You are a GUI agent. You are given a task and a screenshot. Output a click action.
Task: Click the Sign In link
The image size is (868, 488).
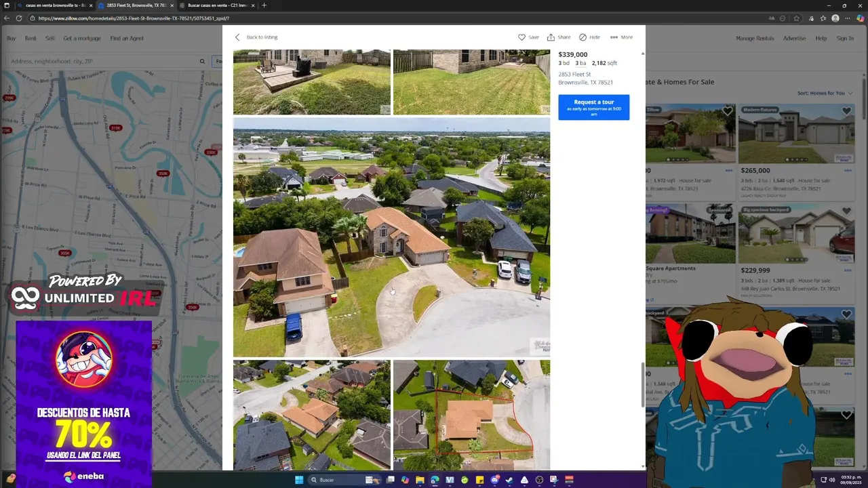pos(845,39)
